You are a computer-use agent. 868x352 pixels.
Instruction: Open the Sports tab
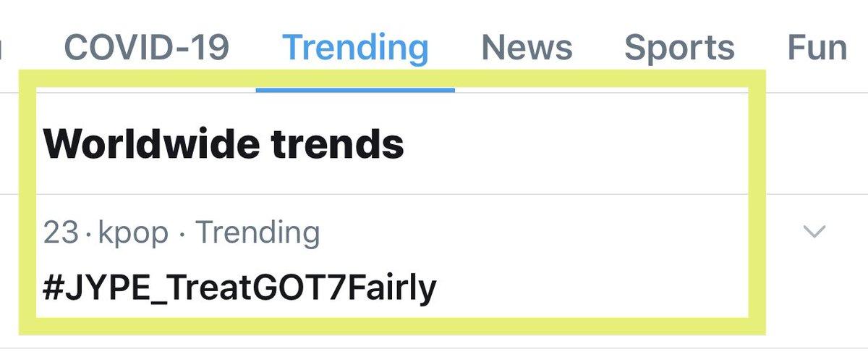(x=679, y=48)
